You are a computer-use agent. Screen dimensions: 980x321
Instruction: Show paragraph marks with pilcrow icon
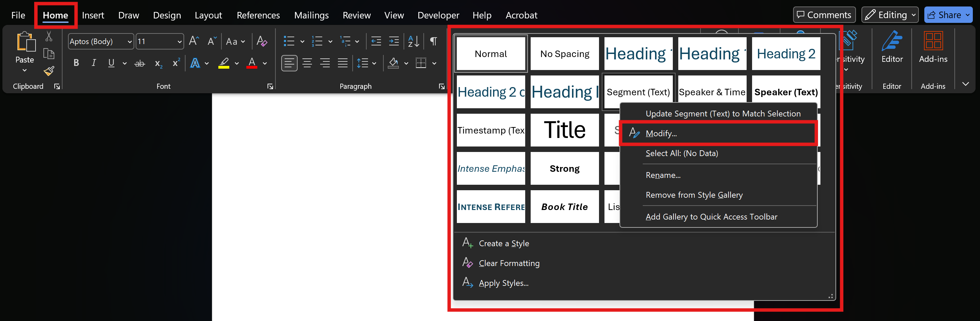click(x=433, y=41)
